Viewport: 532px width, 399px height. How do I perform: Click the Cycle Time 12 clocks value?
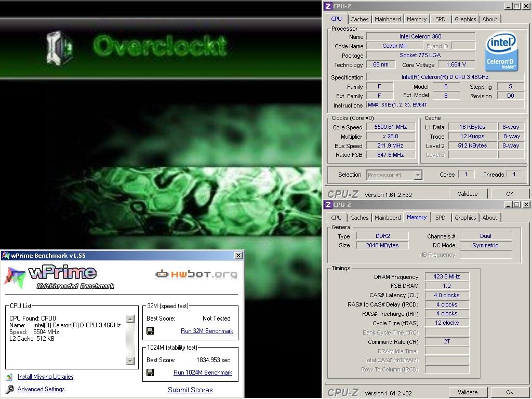[447, 323]
